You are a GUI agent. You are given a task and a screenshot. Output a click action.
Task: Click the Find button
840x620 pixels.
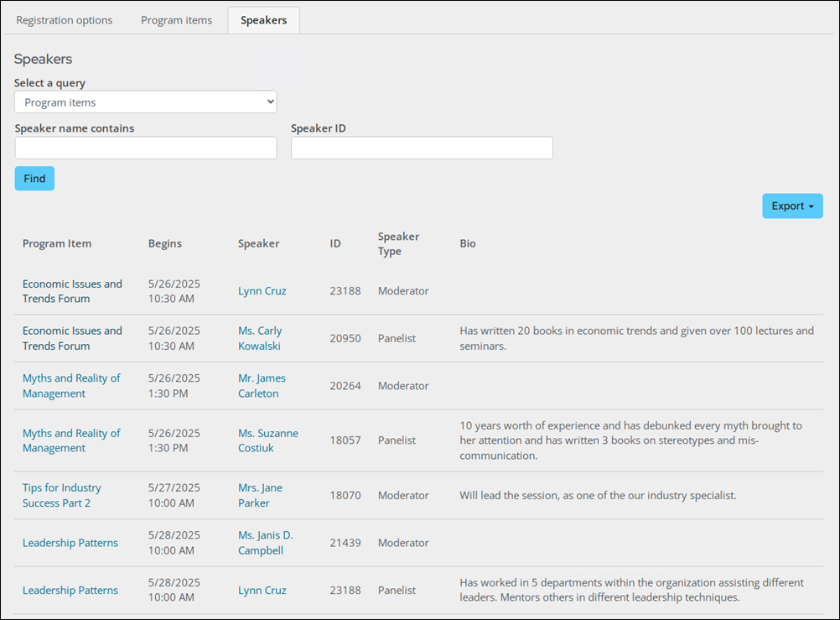pos(34,179)
